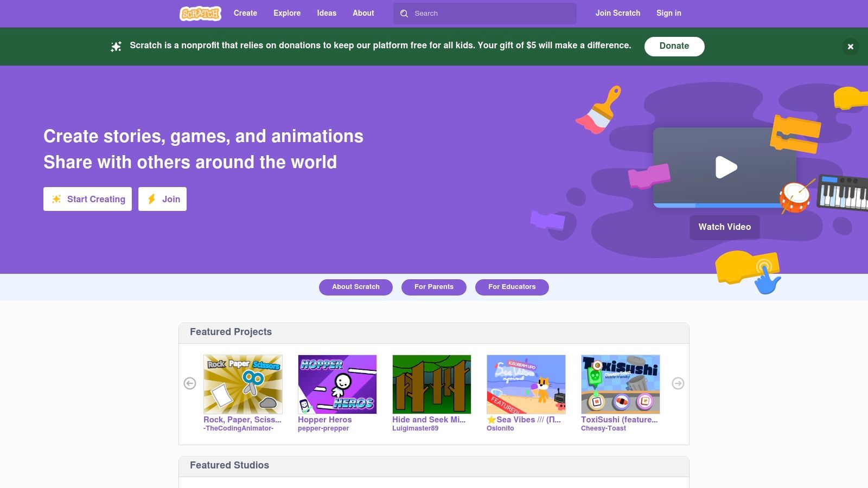868x488 pixels.
Task: Open the ToxiSushi project thumbnail
Action: (x=621, y=384)
